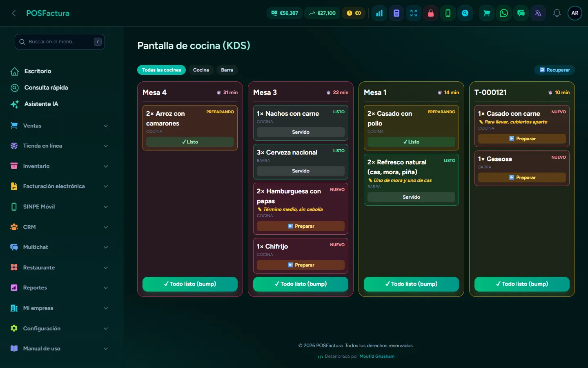Toggle fullscreen with the expand icon
588x368 pixels.
pyautogui.click(x=414, y=13)
